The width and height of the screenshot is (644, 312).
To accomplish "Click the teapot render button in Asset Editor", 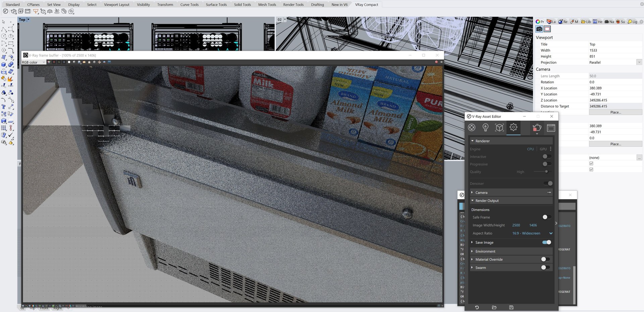I will point(537,128).
